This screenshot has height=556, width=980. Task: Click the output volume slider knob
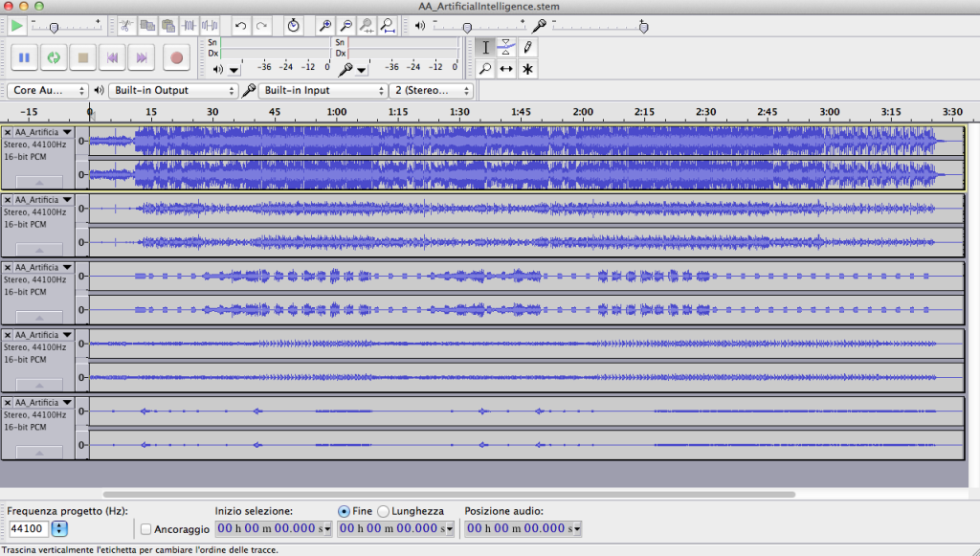tap(466, 28)
